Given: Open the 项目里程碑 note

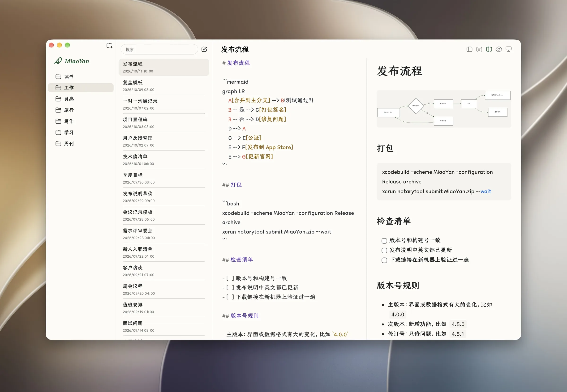Looking at the screenshot, I should click(x=164, y=123).
